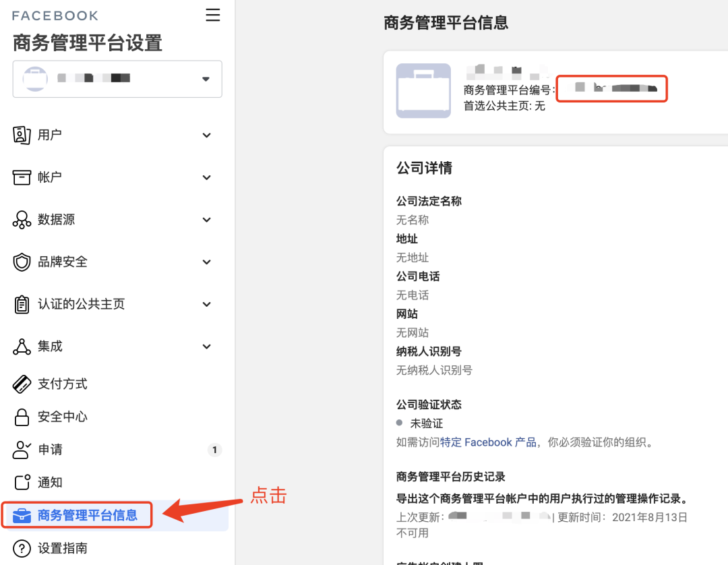Screen dimensions: 728x565
Task: Click the business avatar in the account selector
Action: pos(35,79)
